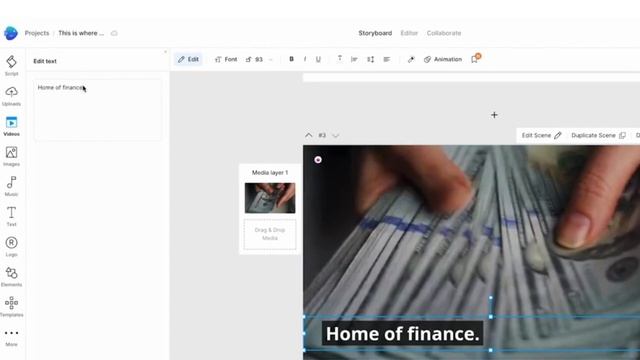Click Edit Scene button
Viewport: 640px width, 360px height.
(542, 136)
